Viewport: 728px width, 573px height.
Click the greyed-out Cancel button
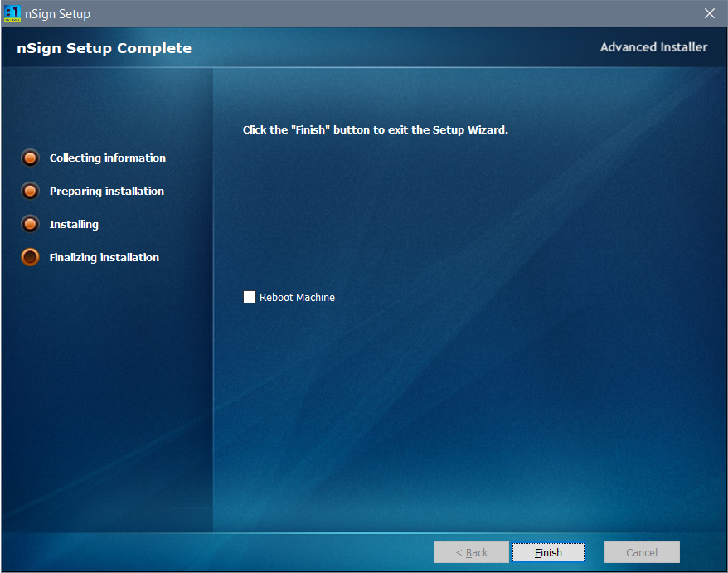tap(642, 552)
